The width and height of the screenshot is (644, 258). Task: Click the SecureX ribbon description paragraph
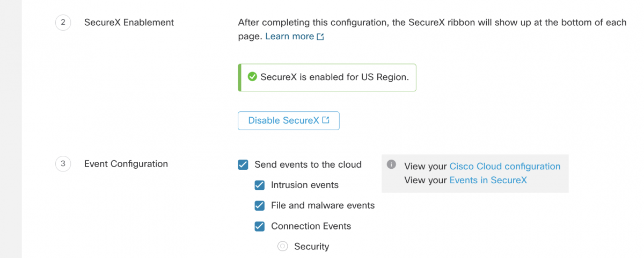coord(432,30)
